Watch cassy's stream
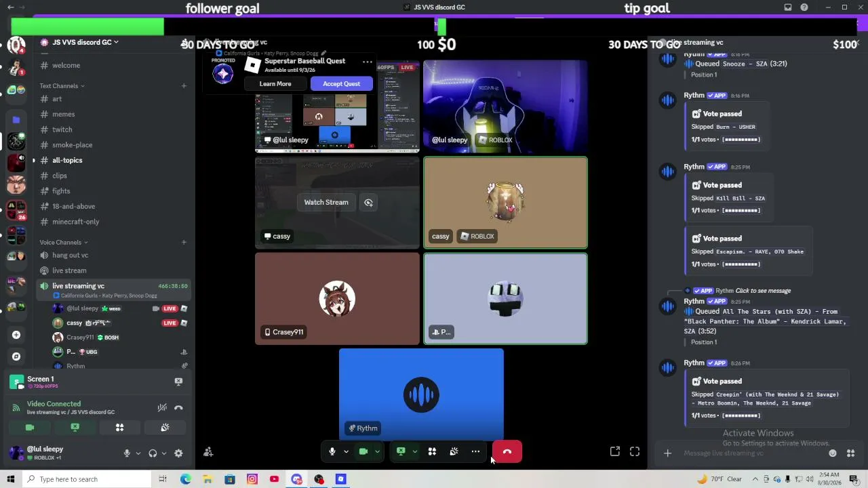Viewport: 868px width, 488px height. click(326, 202)
